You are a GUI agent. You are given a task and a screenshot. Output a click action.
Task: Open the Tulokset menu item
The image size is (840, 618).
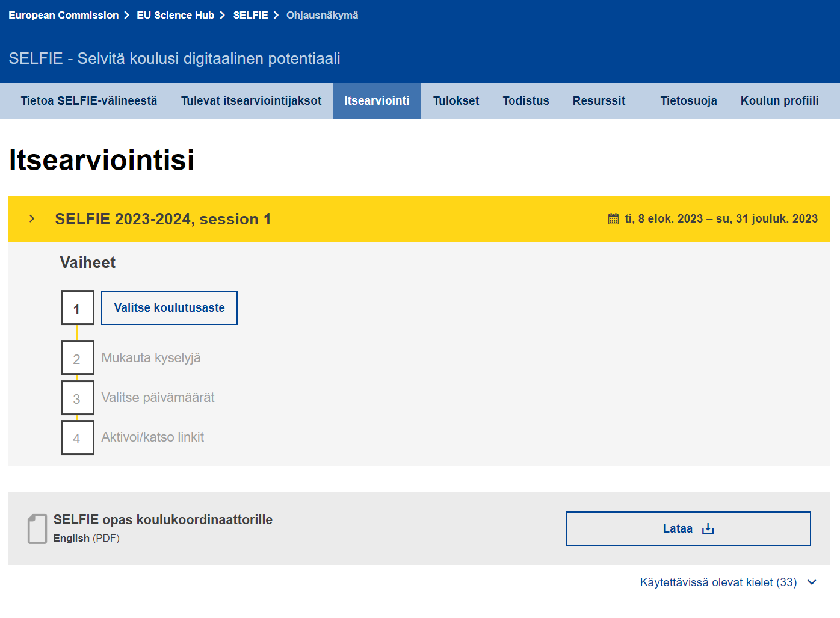456,101
